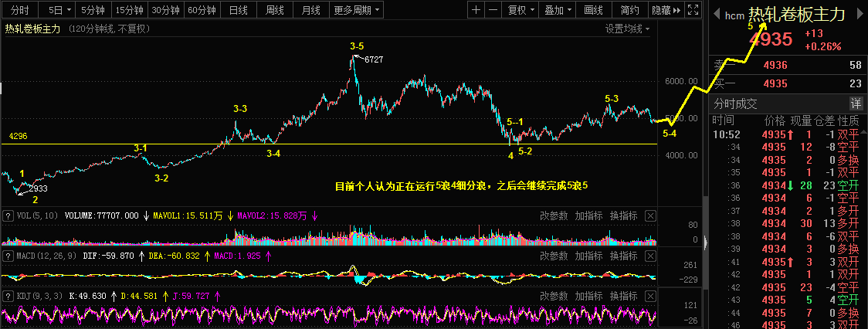
Task: Switch to 月线 monthly chart
Action: [311, 10]
